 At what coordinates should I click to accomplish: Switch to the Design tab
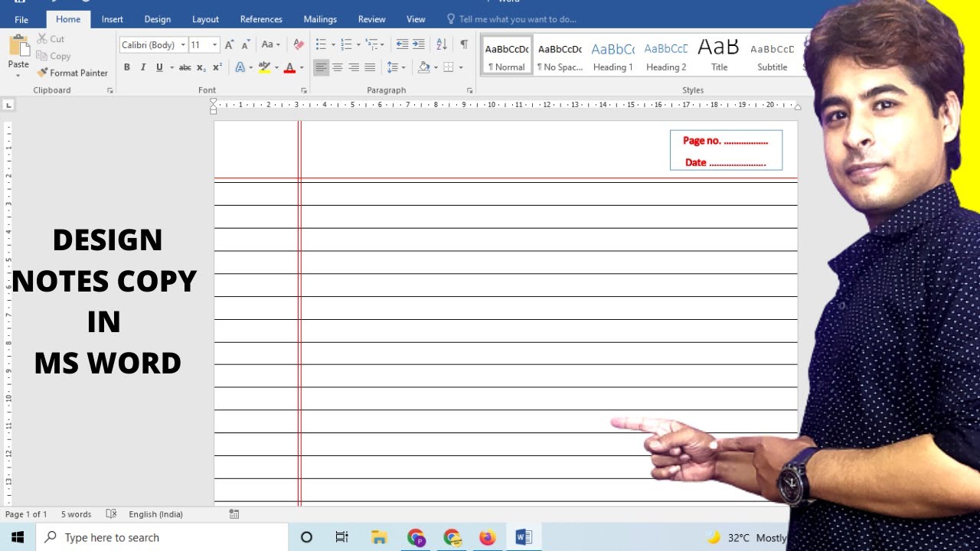[158, 19]
